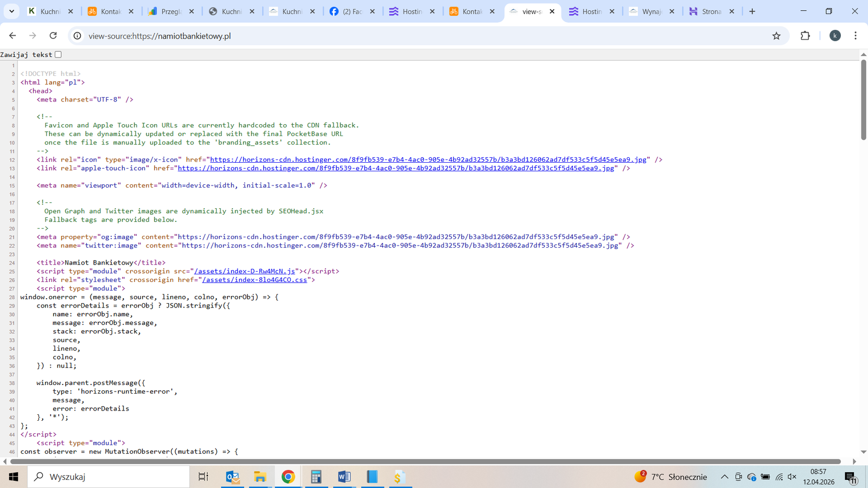Viewport: 868px width, 488px height.
Task: View site information icon in the address bar
Action: [x=78, y=36]
